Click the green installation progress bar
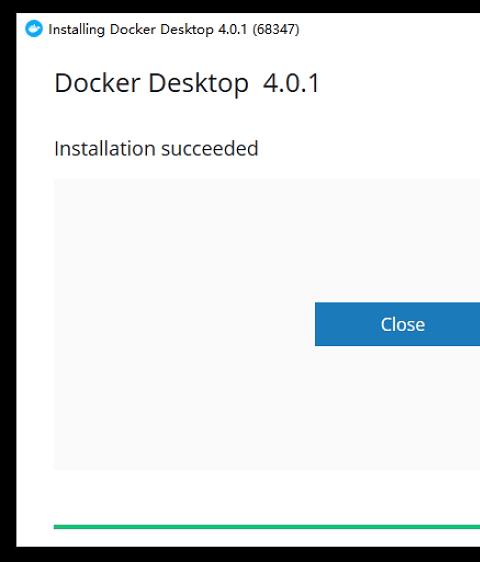 point(267,527)
